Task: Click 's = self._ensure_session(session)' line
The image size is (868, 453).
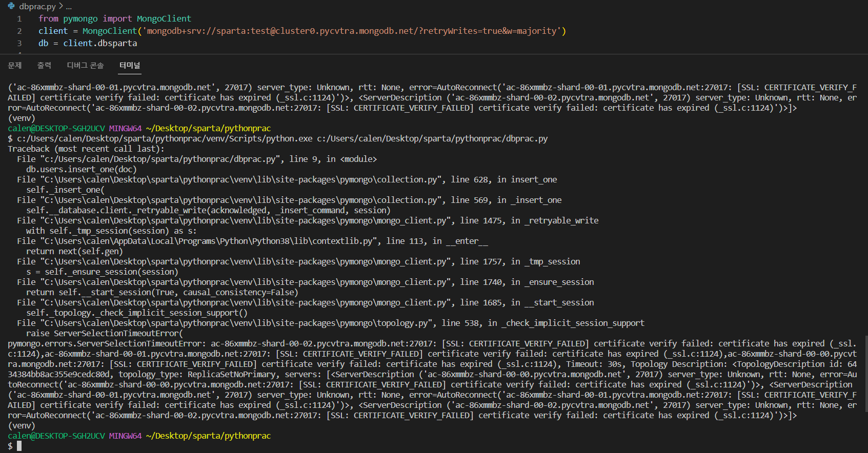Action: pos(102,272)
